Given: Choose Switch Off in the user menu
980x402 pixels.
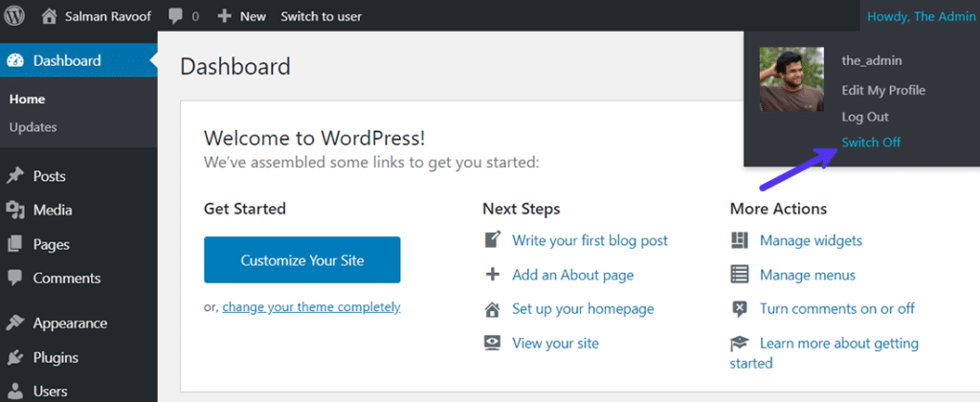Looking at the screenshot, I should (871, 143).
